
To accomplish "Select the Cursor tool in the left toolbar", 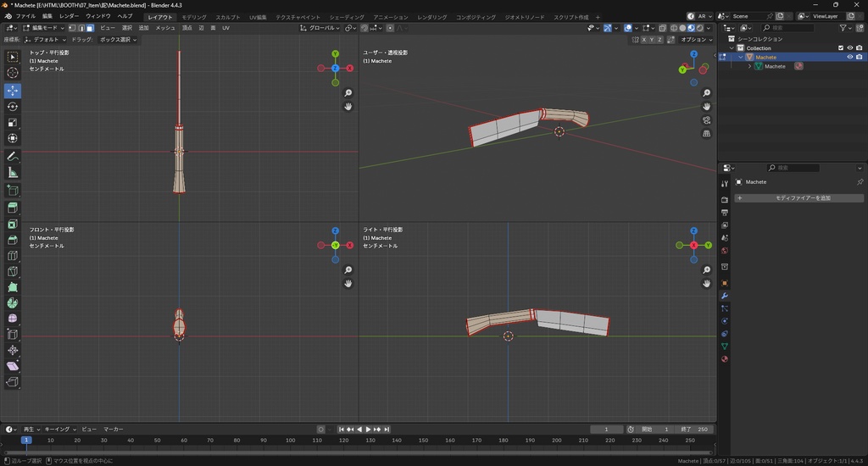I will point(12,73).
